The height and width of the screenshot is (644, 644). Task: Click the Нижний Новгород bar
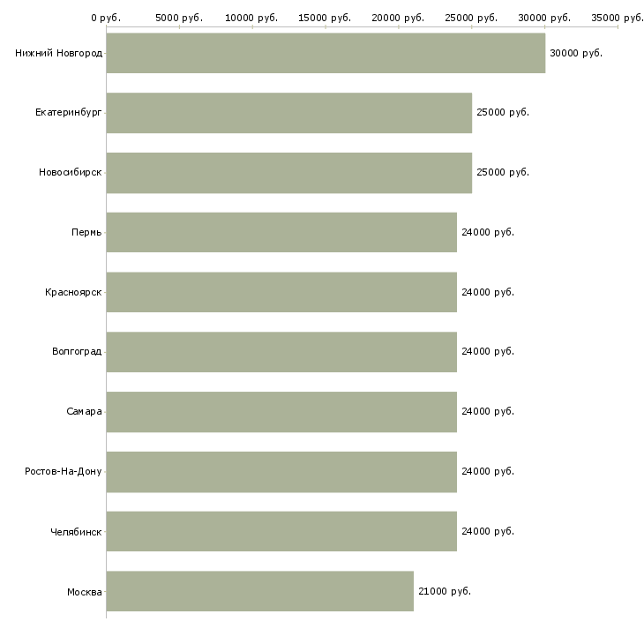coord(326,53)
